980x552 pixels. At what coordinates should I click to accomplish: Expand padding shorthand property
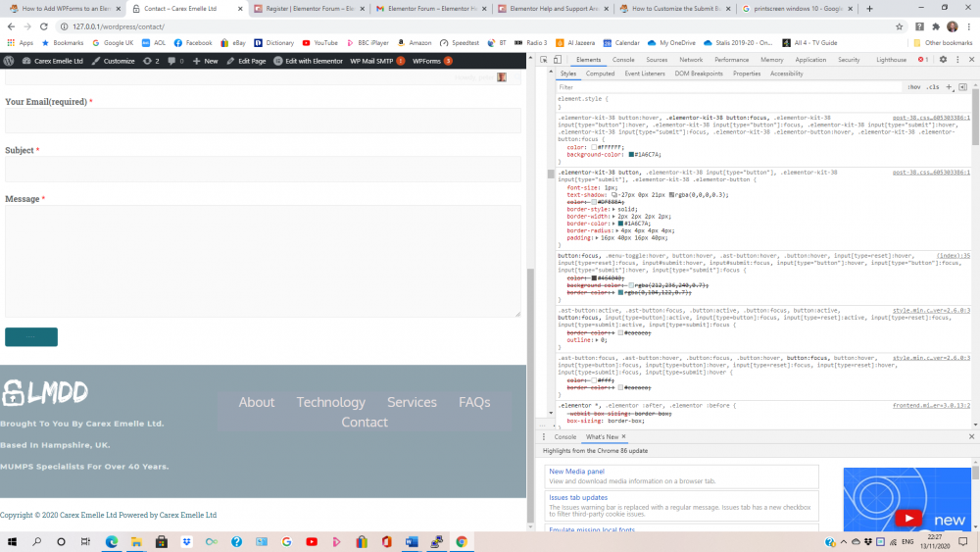[598, 237]
